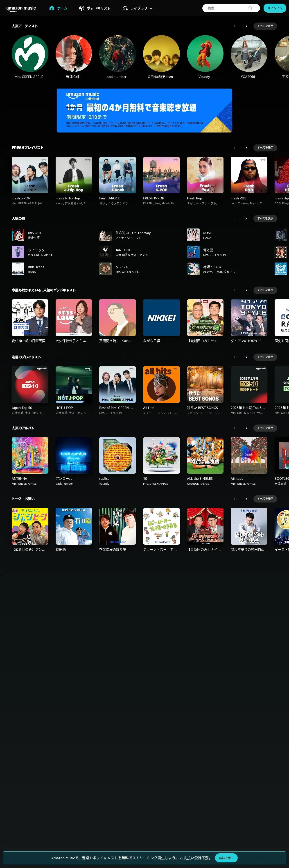This screenshot has height=868, width=289.
Task: Next arrow for FRESHプレイリスト row
Action: point(246,148)
